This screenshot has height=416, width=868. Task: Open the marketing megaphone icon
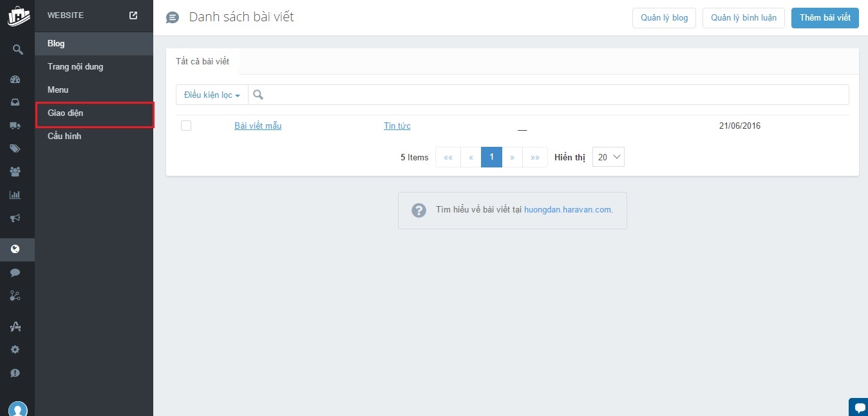click(15, 218)
